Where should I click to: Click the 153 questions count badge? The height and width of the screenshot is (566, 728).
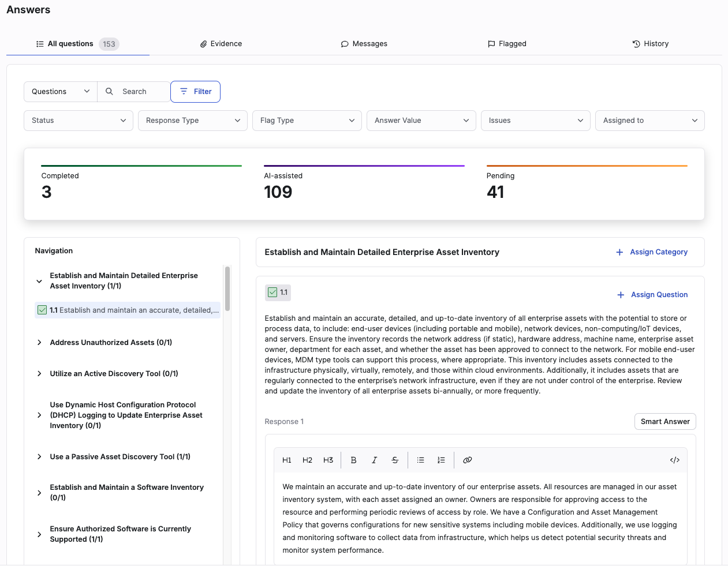click(109, 44)
